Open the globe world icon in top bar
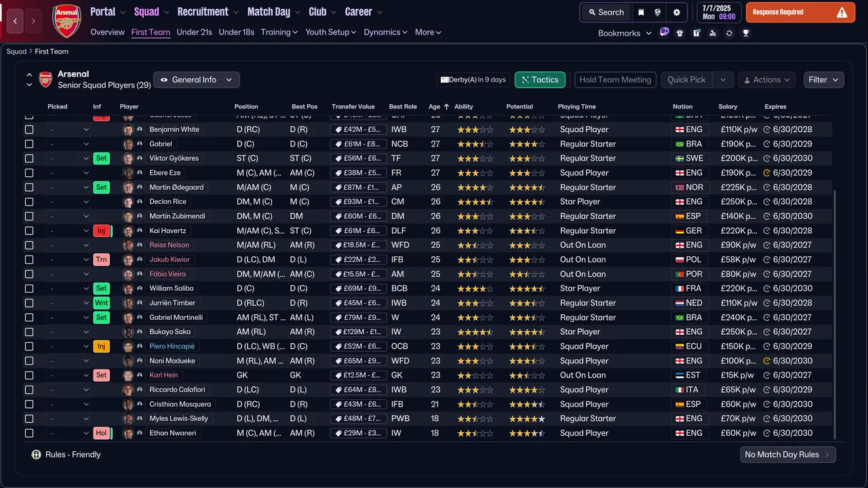 658,12
